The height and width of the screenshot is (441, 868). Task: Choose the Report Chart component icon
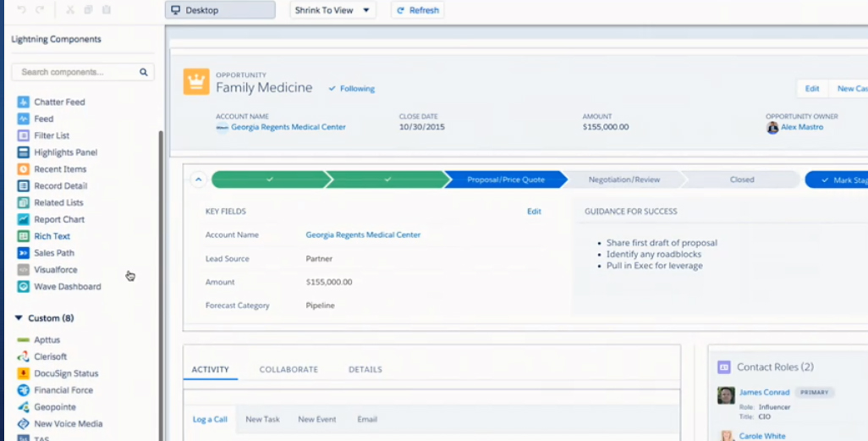click(x=23, y=219)
